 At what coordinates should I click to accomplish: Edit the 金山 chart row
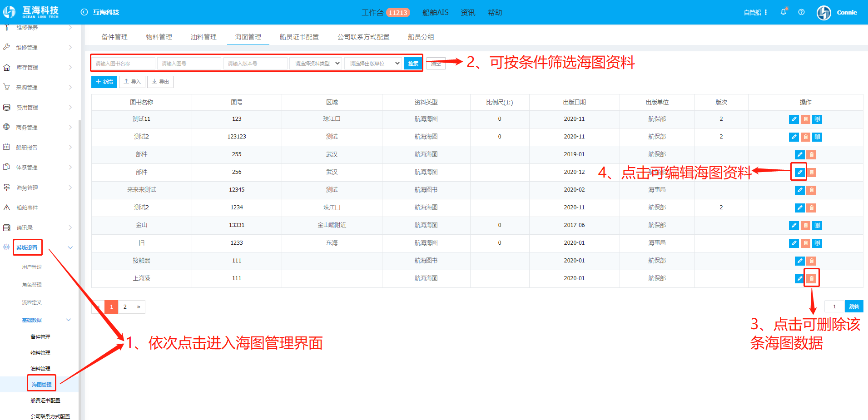click(x=794, y=226)
